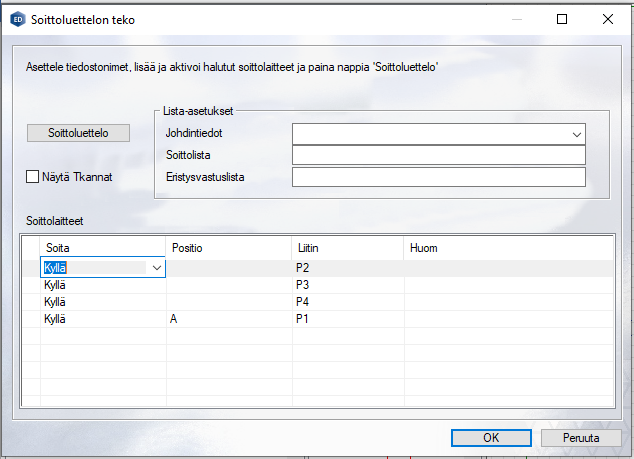Enable the Näytä Tkannat checkbox
Screen dimensions: 634x459
click(x=33, y=177)
